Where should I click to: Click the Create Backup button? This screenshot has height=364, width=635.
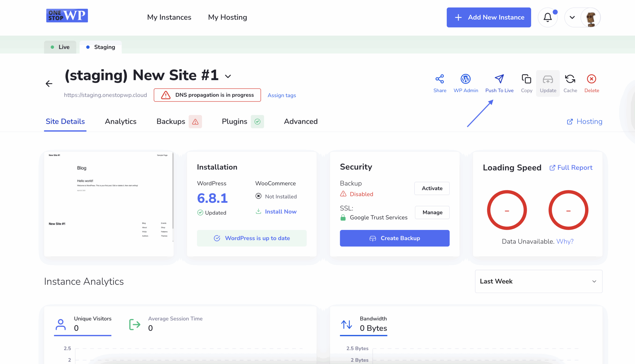click(x=395, y=238)
